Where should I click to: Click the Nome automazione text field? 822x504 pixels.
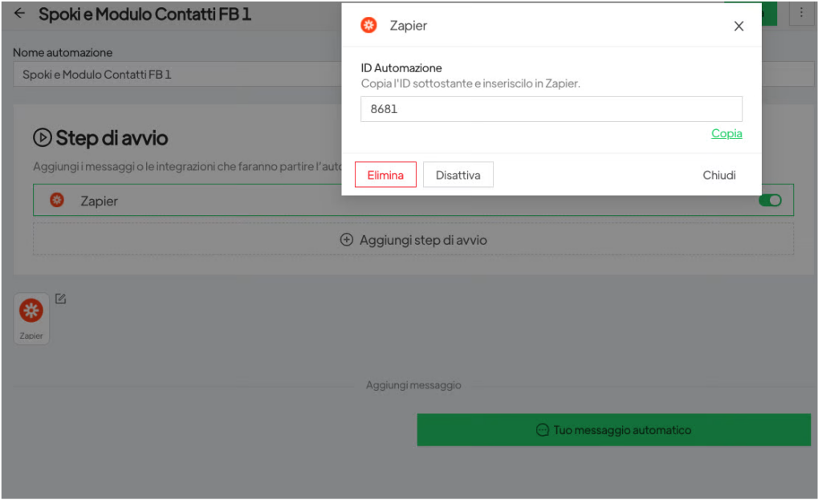pyautogui.click(x=178, y=75)
